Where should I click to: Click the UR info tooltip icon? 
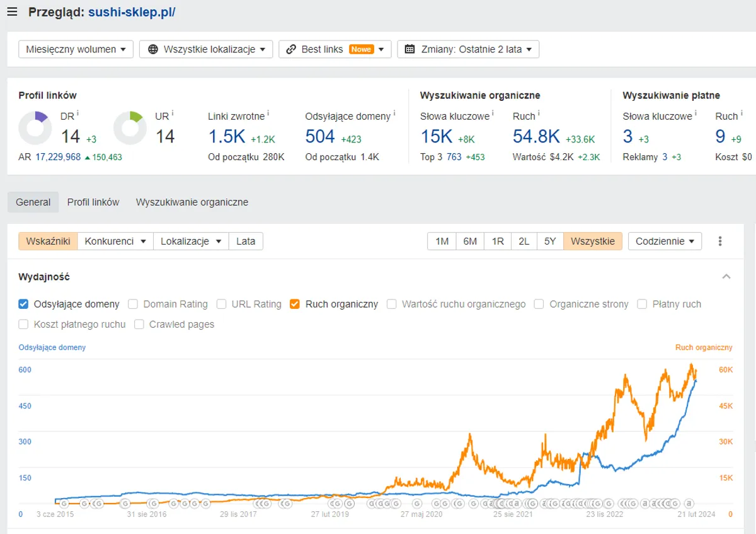pos(173,113)
